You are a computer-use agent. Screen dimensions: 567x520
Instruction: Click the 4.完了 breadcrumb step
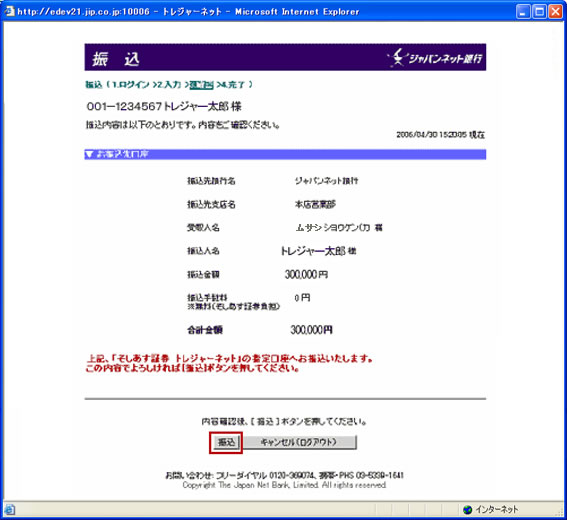(x=233, y=85)
